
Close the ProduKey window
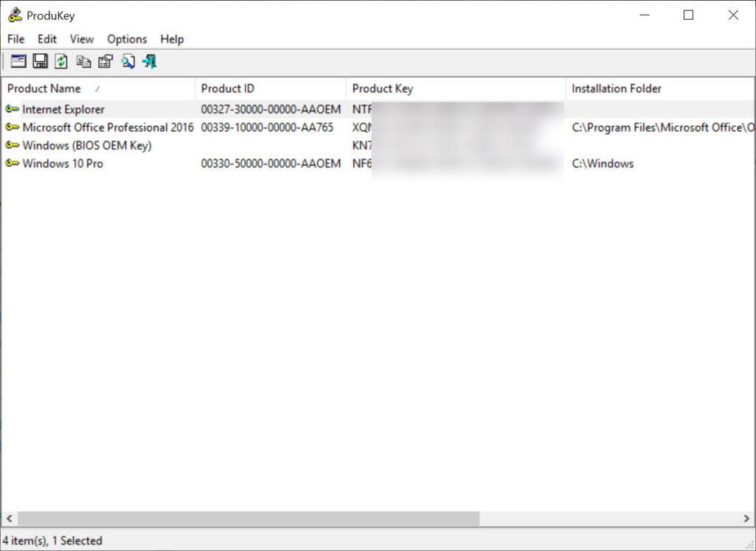pos(733,15)
